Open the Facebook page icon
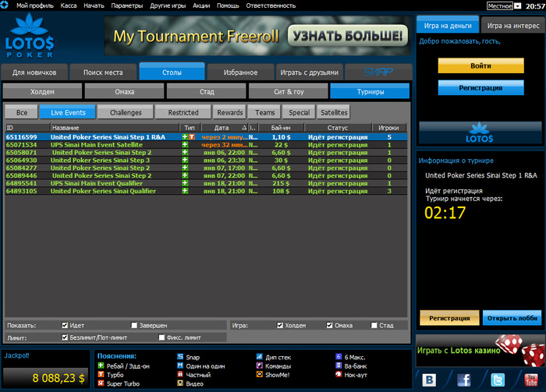Screen dimensions: 546x392 point(463,380)
